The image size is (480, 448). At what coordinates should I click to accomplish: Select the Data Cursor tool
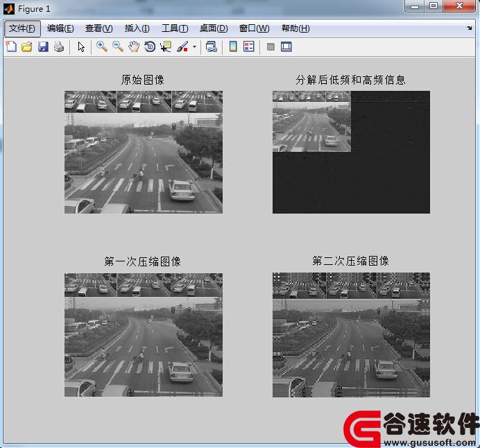166,47
